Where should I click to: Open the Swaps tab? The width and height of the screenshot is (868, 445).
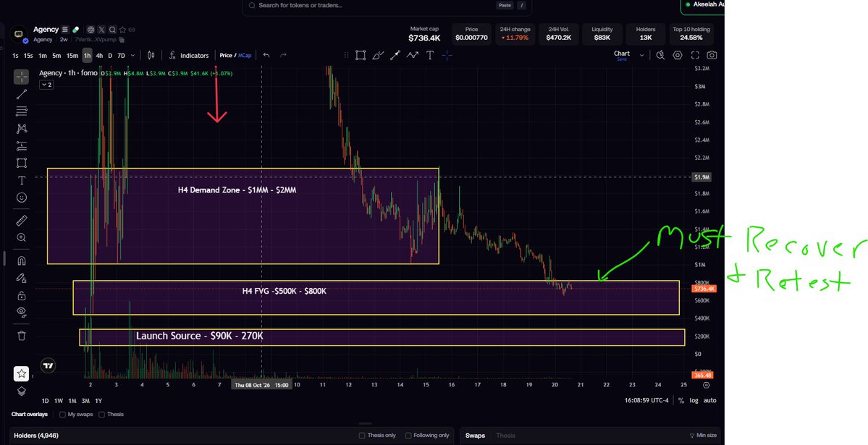475,436
